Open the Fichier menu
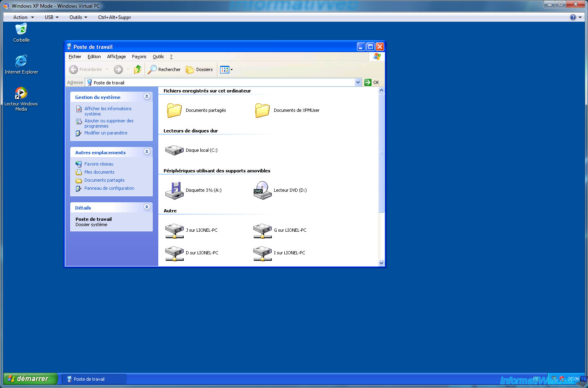 (x=75, y=57)
